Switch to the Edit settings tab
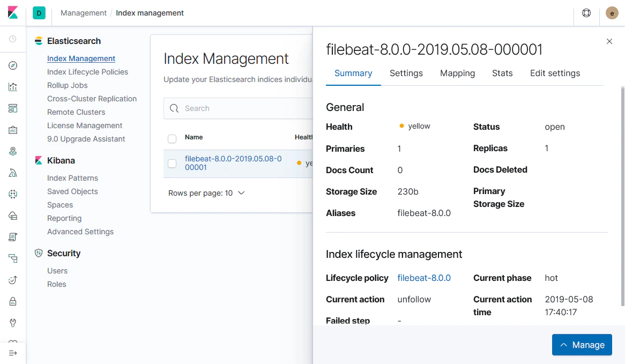The height and width of the screenshot is (364, 625). (x=555, y=73)
